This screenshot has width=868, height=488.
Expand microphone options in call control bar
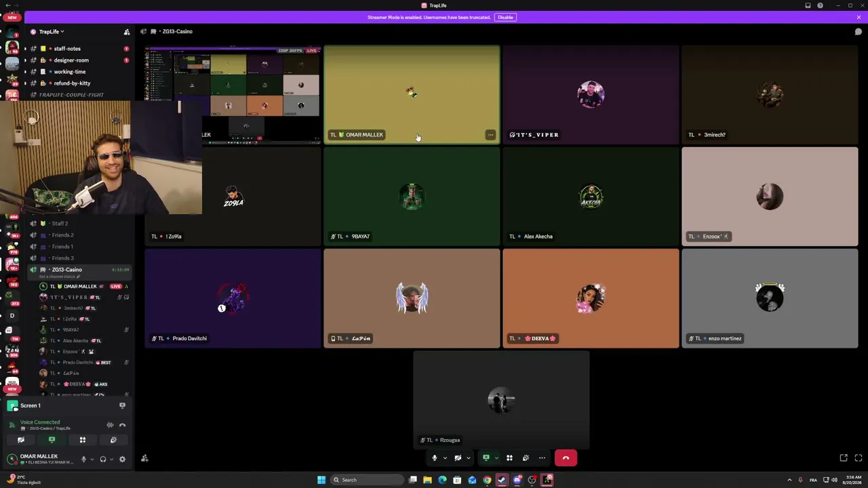tap(445, 458)
